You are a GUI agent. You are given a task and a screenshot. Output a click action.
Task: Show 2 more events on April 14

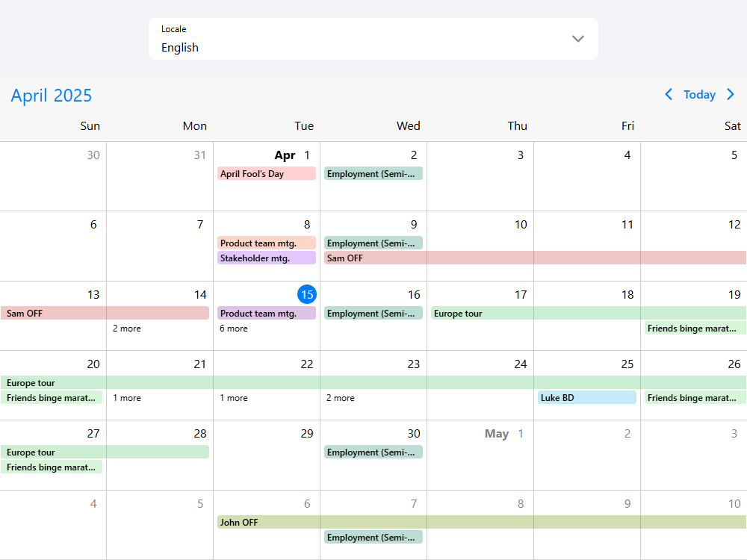pos(127,329)
